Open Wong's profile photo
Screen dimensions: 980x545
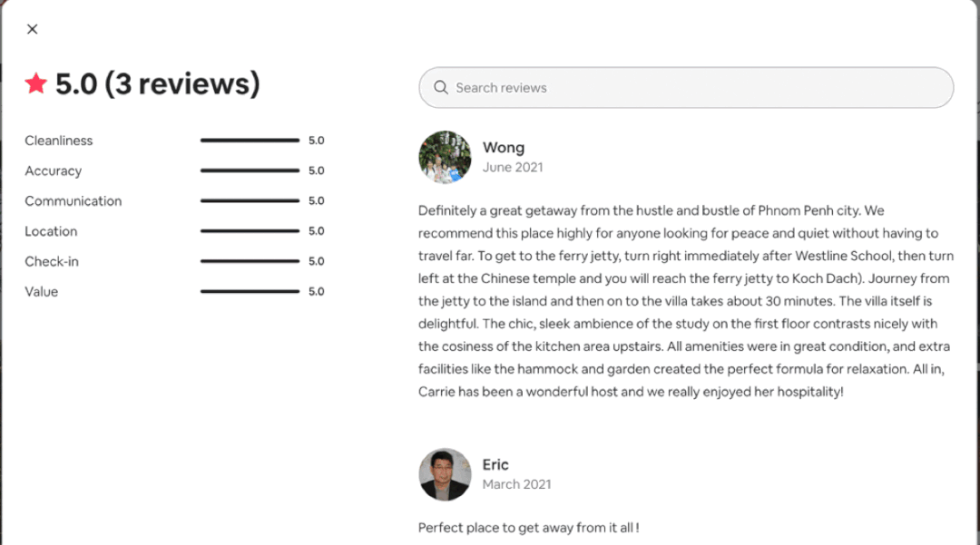[445, 157]
